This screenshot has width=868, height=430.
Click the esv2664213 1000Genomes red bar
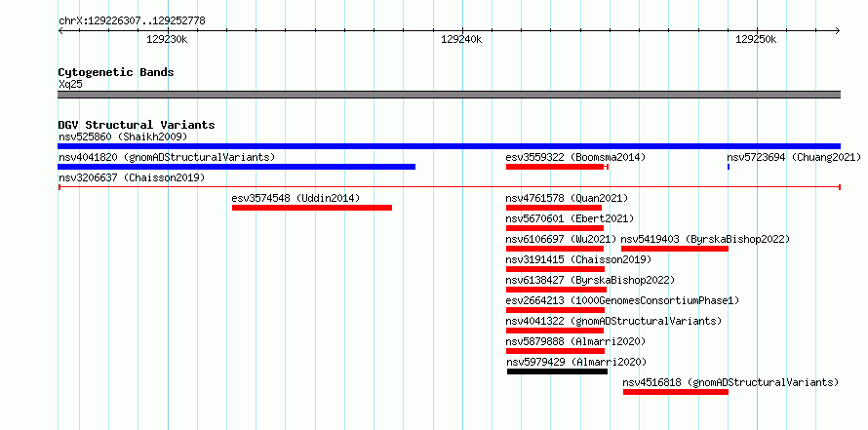[x=555, y=310]
